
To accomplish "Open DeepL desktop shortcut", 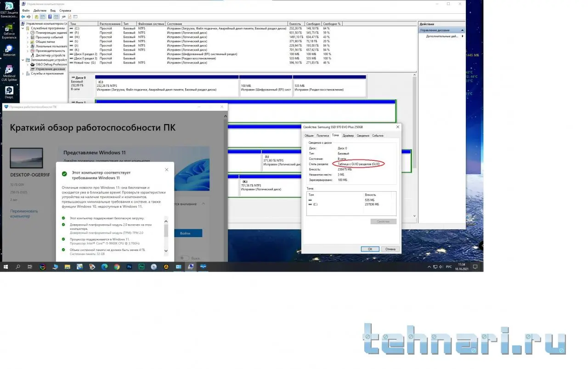I will [x=9, y=92].
